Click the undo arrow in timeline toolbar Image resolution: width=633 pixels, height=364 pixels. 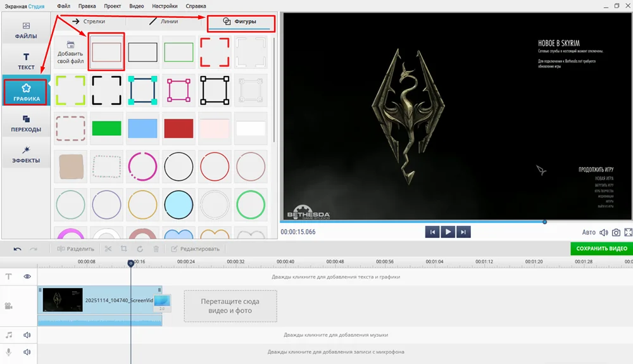click(17, 249)
